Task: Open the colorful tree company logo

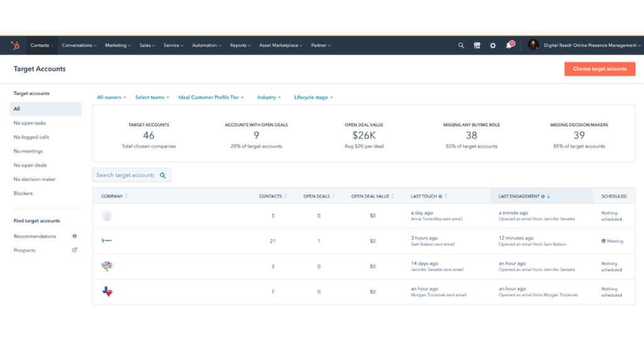Action: (107, 266)
